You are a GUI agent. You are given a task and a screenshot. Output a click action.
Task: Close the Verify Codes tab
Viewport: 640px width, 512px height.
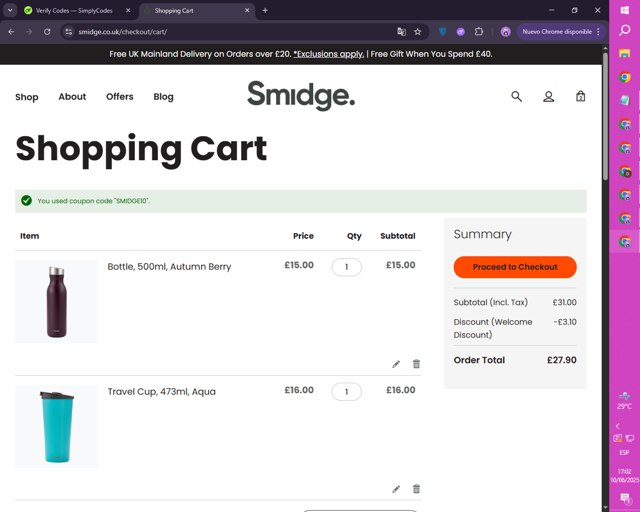(128, 11)
